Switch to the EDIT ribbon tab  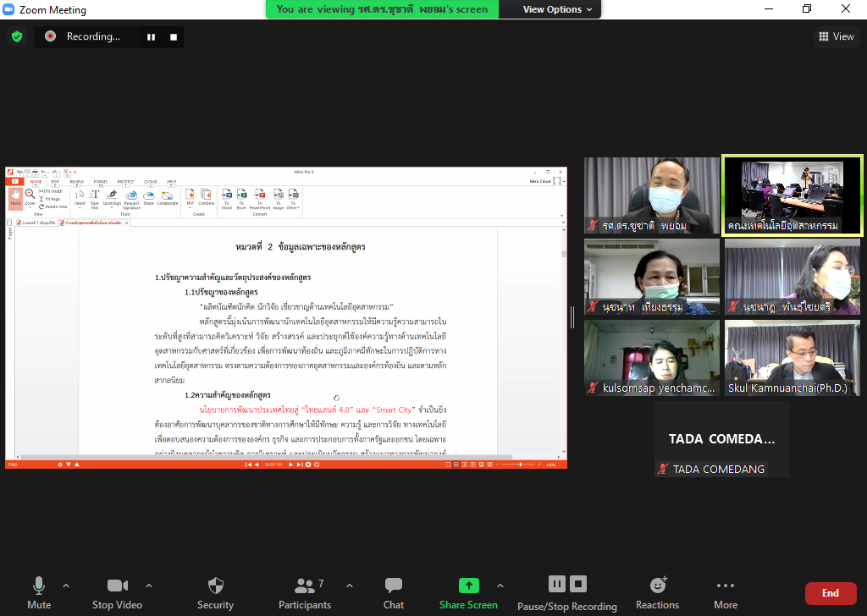(x=55, y=182)
